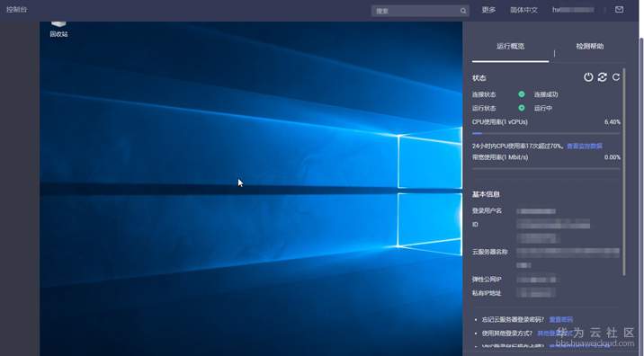The width and height of the screenshot is (644, 356).
Task: Click the 状态 section heading
Action: coord(479,78)
